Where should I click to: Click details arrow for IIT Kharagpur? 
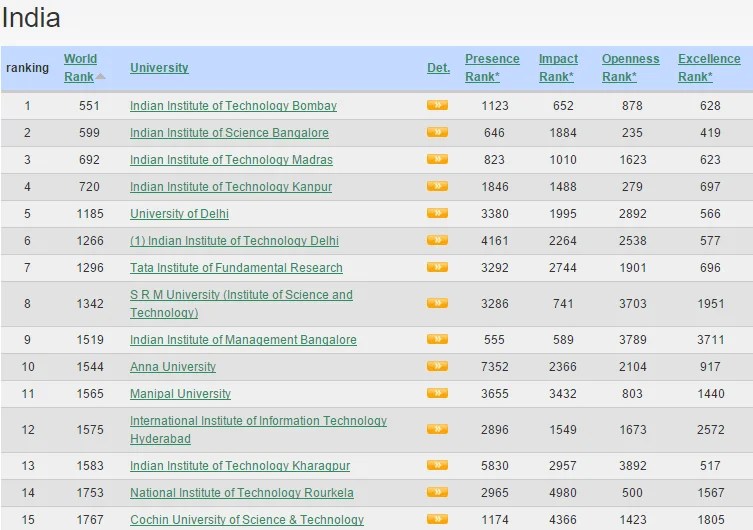[437, 465]
